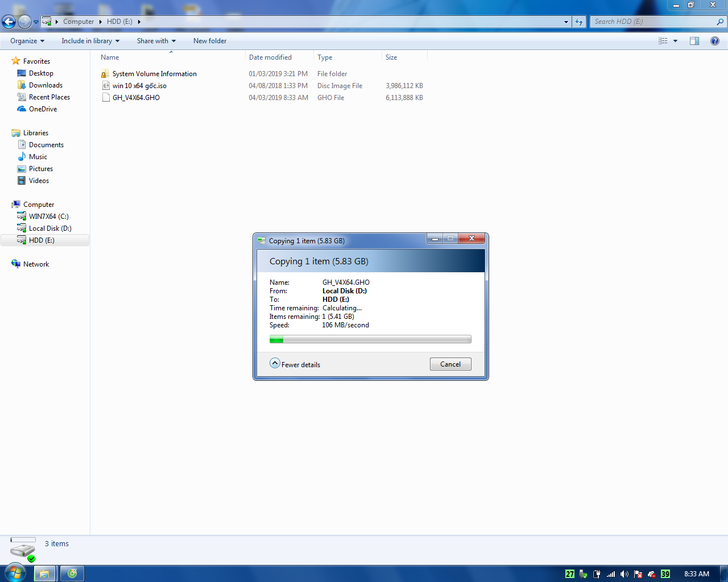Open the Windows Start button
Image resolution: width=728 pixels, height=582 pixels.
point(15,572)
